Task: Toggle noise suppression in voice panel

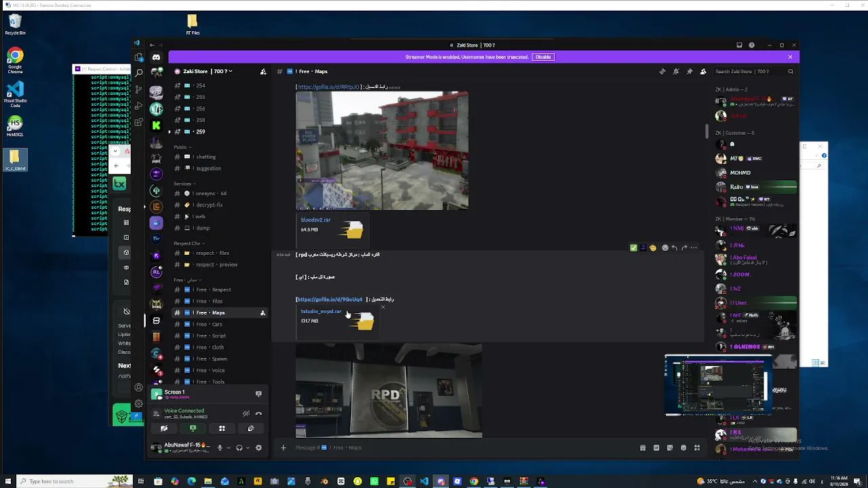Action: click(246, 413)
